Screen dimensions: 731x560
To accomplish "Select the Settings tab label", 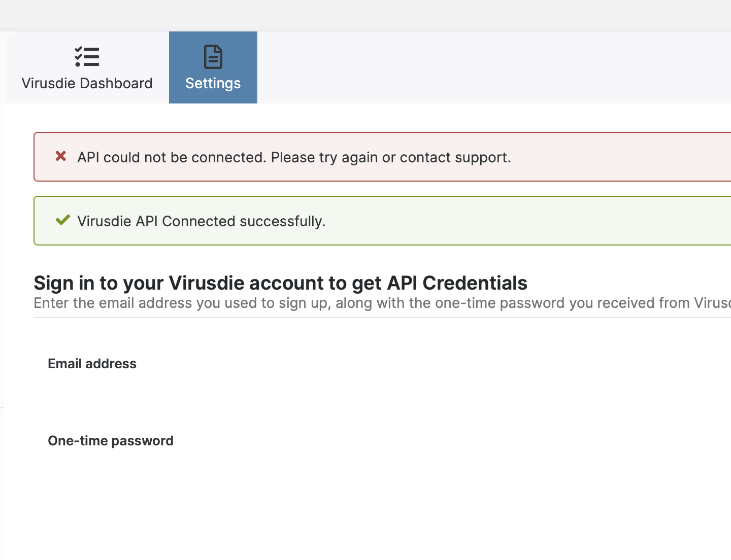I will 213,83.
